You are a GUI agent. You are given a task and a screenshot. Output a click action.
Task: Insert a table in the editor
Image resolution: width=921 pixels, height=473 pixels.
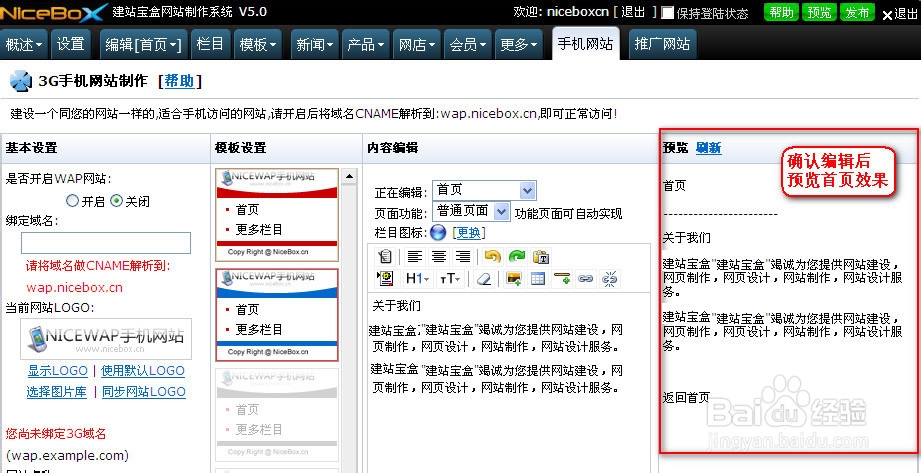click(x=537, y=279)
